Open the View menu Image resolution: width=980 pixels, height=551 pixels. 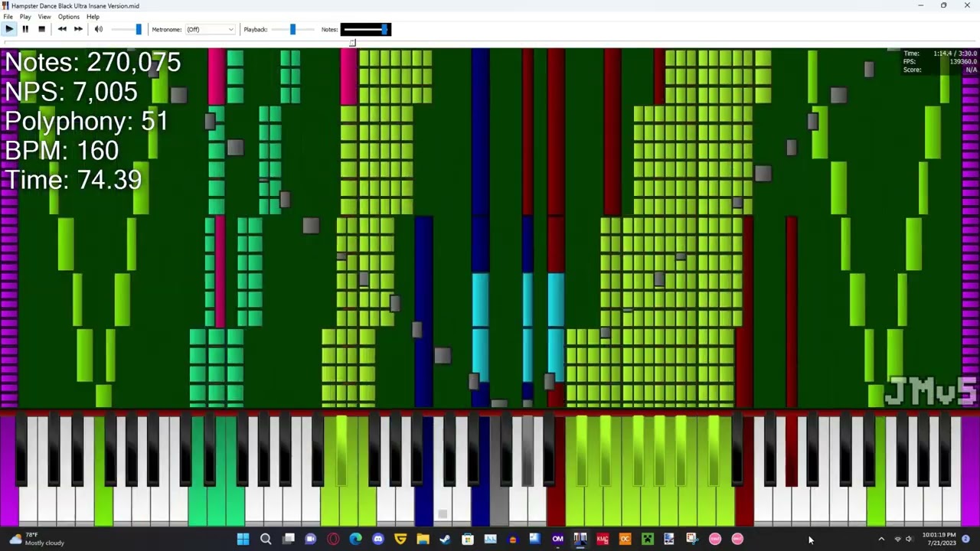pyautogui.click(x=44, y=17)
